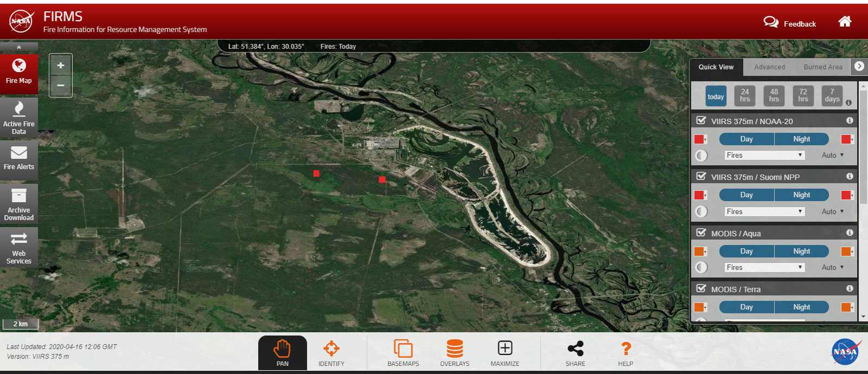The image size is (868, 374).
Task: Zoom in on the map
Action: [61, 66]
